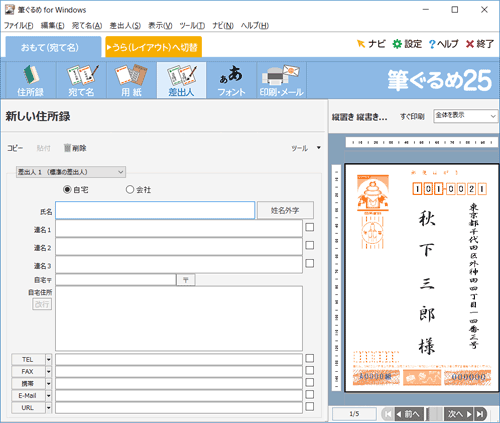The width and height of the screenshot is (500, 423).
Task: Open the FAX field type dropdown arrow
Action: [49, 372]
